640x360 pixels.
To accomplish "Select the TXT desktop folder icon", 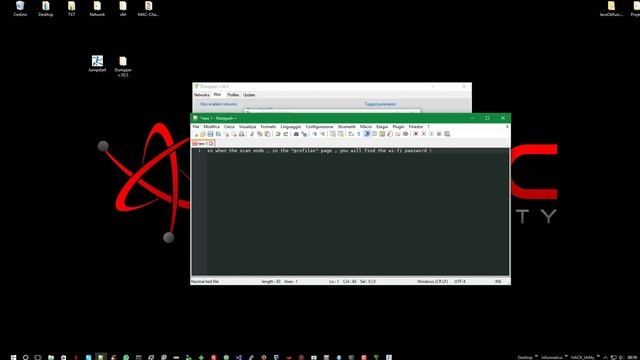I will pyautogui.click(x=71, y=9).
